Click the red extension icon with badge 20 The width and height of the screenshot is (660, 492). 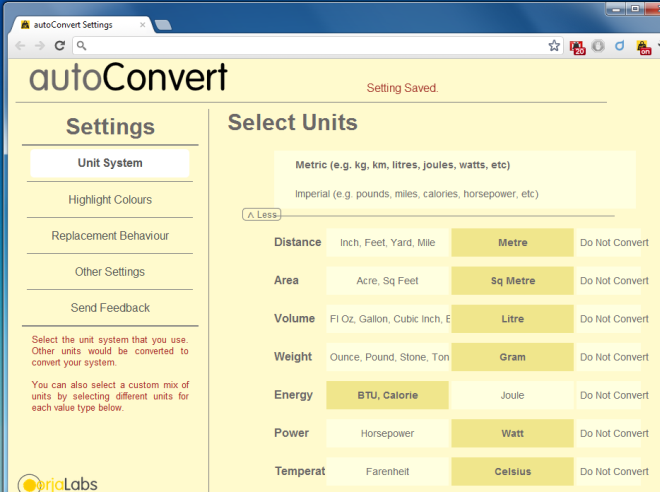[x=577, y=46]
